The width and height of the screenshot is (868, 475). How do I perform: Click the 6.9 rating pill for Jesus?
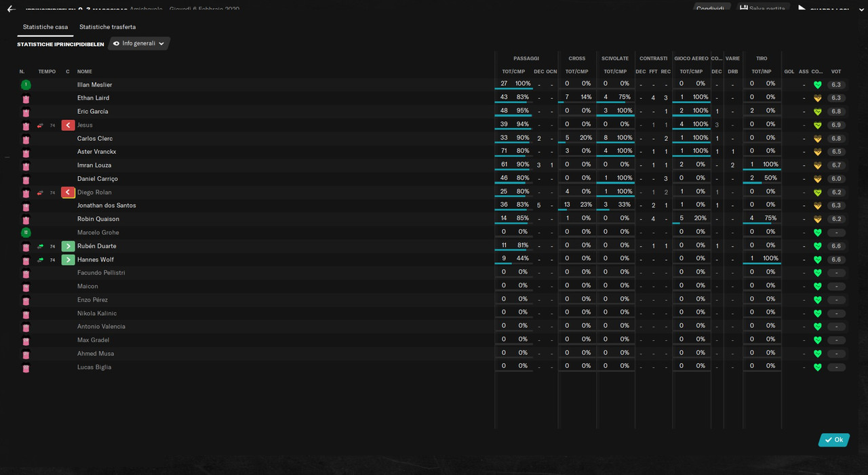tap(836, 125)
